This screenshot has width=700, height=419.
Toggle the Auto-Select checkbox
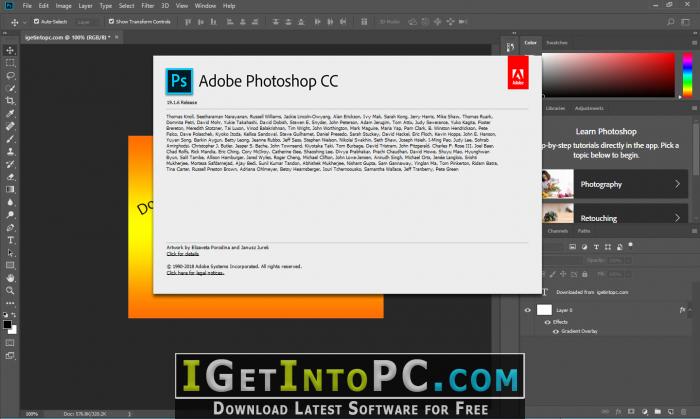coord(37,21)
